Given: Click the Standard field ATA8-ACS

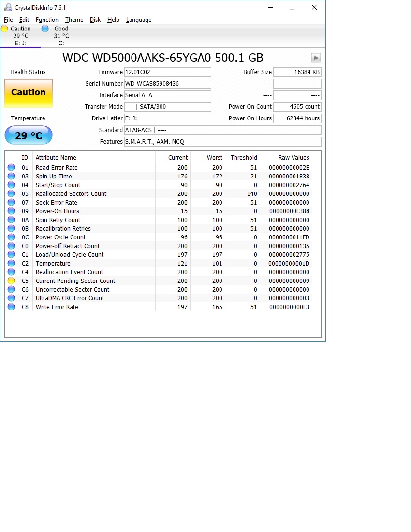Looking at the screenshot, I should 223,130.
